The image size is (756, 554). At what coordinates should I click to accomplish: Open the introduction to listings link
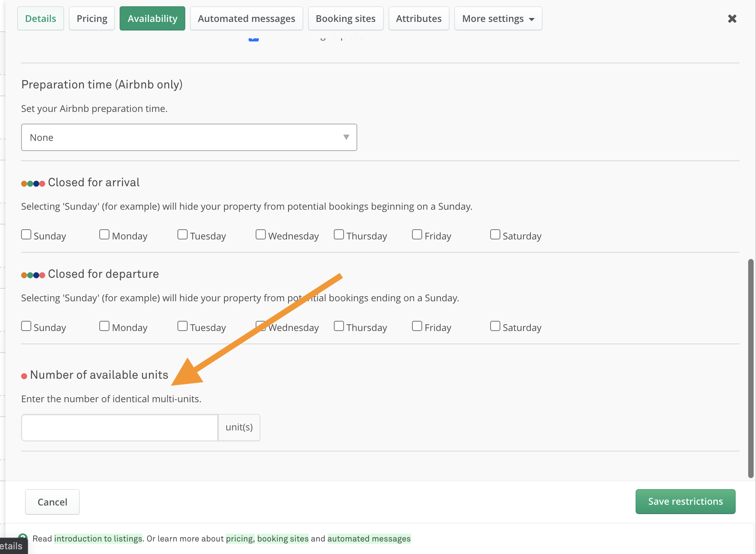point(98,539)
